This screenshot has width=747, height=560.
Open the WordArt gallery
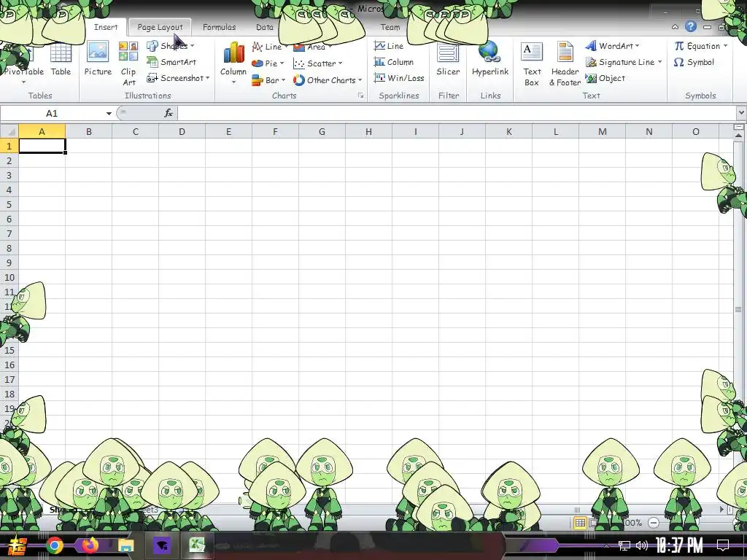pos(612,46)
